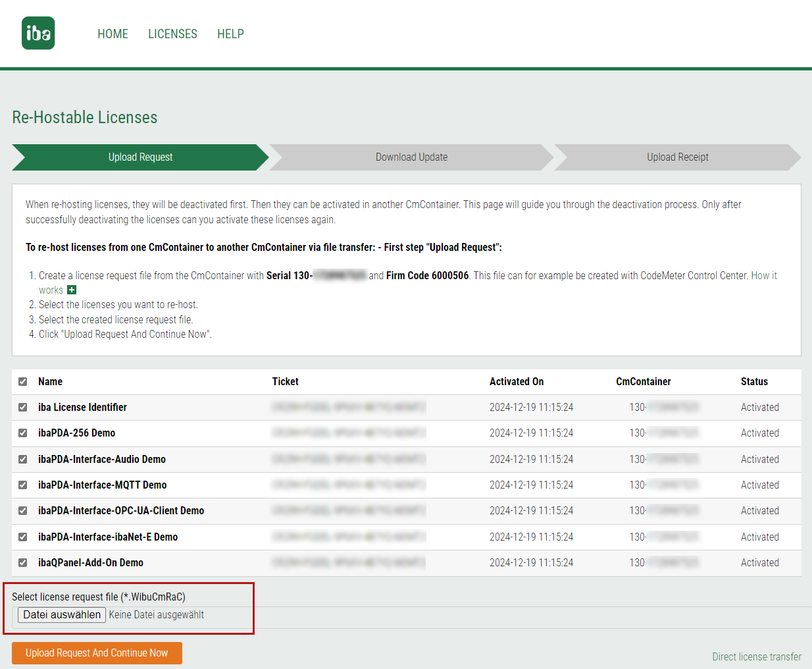This screenshot has height=669, width=812.
Task: Open the HELP menu item
Action: [230, 34]
